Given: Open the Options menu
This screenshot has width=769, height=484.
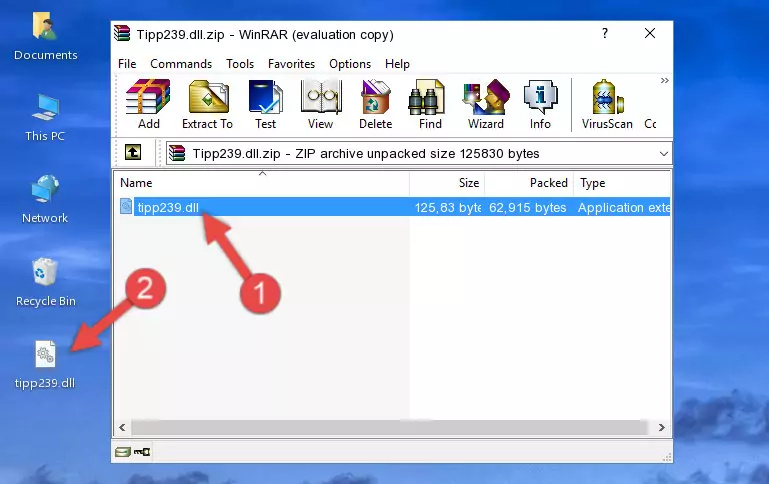Looking at the screenshot, I should pos(350,64).
